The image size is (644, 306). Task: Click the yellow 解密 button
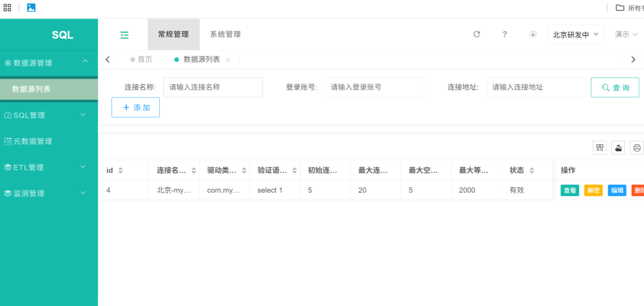pyautogui.click(x=593, y=190)
